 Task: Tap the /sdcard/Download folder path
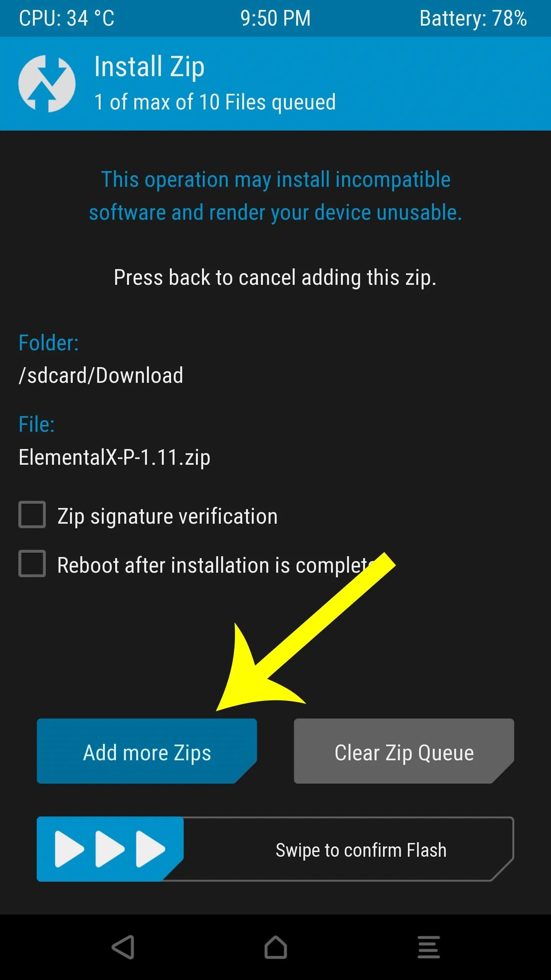coord(101,376)
